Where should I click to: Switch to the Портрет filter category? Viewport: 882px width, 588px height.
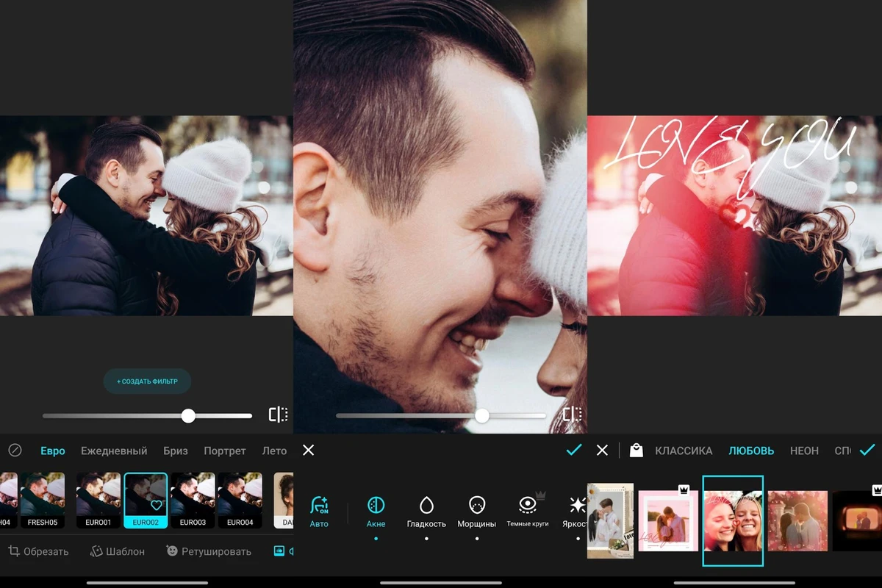225,451
